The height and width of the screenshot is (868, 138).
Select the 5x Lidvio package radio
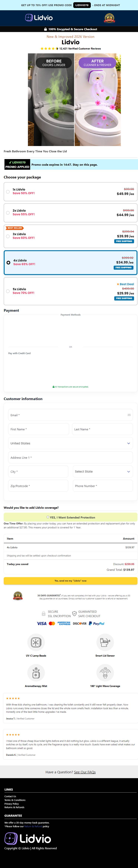point(8,291)
